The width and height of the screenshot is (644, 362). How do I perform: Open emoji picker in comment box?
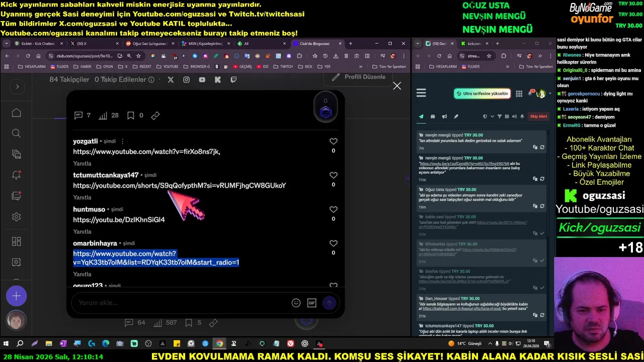pos(296,303)
